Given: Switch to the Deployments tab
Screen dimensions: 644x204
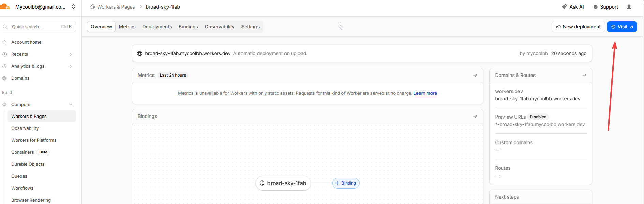Looking at the screenshot, I should (x=157, y=27).
